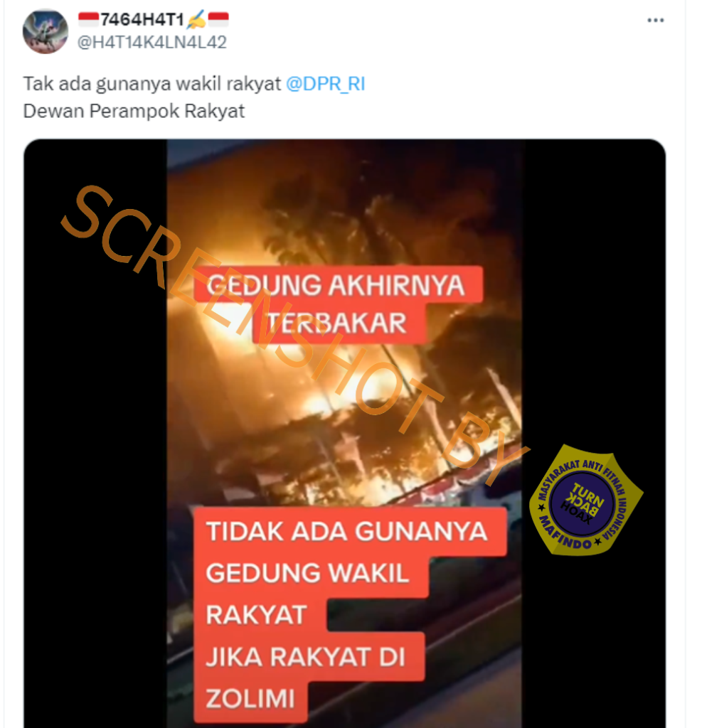702x728 pixels.
Task: Open the @H4T14K4LN4L42 handle link
Action: 152,42
